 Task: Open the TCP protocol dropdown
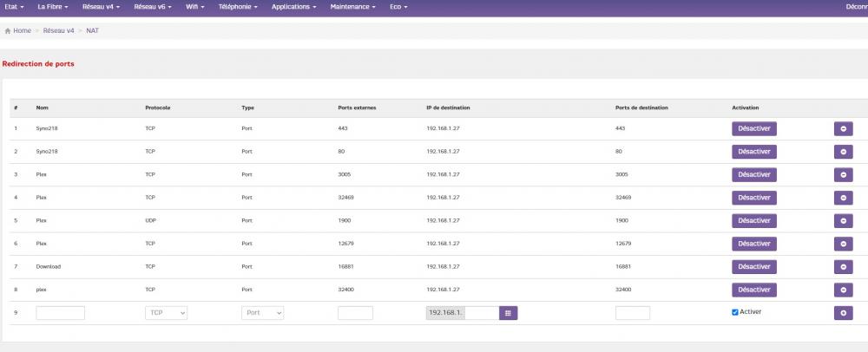tap(166, 313)
